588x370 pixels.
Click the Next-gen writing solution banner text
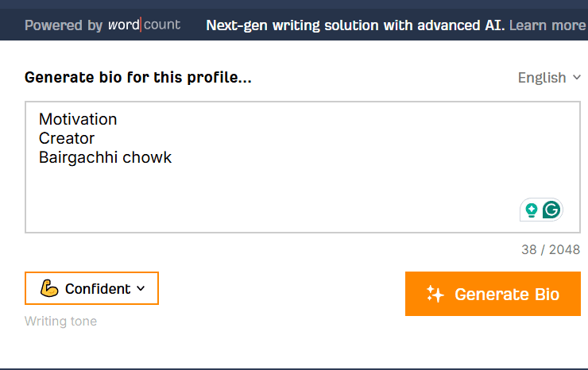(x=354, y=25)
